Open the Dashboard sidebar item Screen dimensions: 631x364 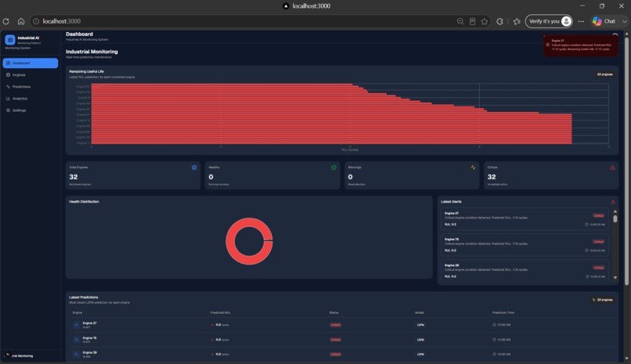point(31,63)
